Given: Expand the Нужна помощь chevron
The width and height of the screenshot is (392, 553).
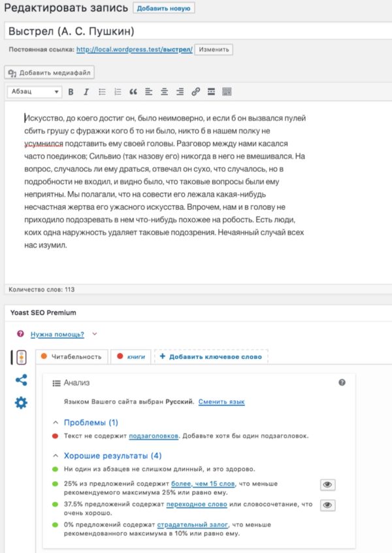Looking at the screenshot, I should pos(95,333).
